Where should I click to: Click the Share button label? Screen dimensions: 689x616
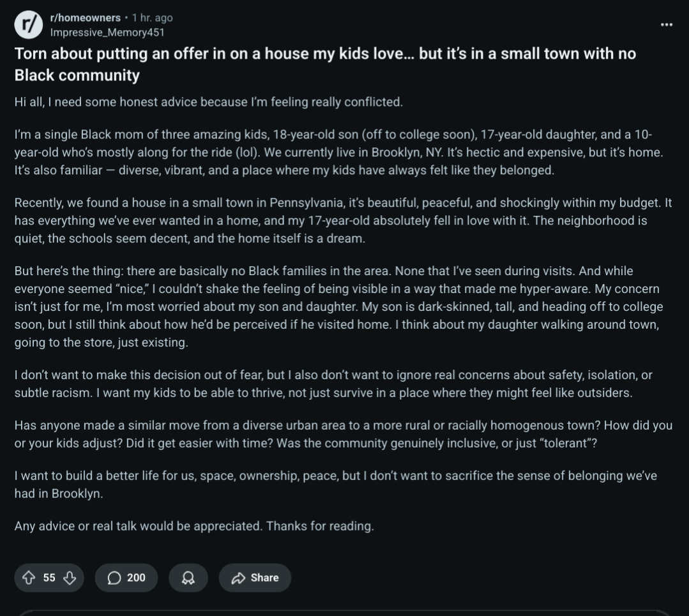tap(264, 577)
